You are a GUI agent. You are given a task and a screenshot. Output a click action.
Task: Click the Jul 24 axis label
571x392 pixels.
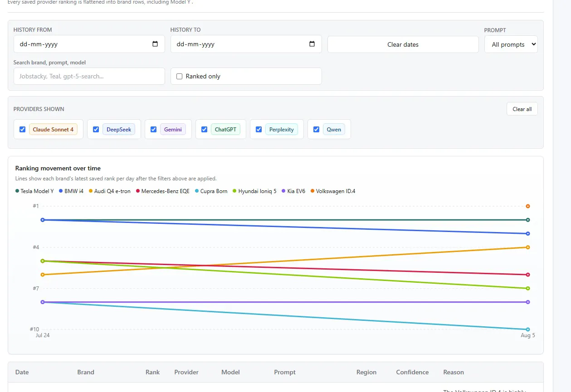tap(43, 335)
